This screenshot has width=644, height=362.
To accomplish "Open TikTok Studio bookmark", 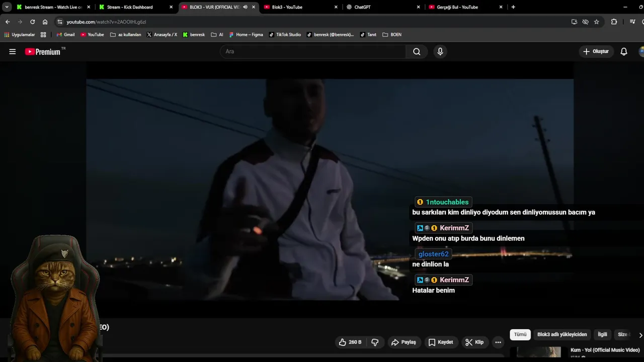I will tap(285, 35).
